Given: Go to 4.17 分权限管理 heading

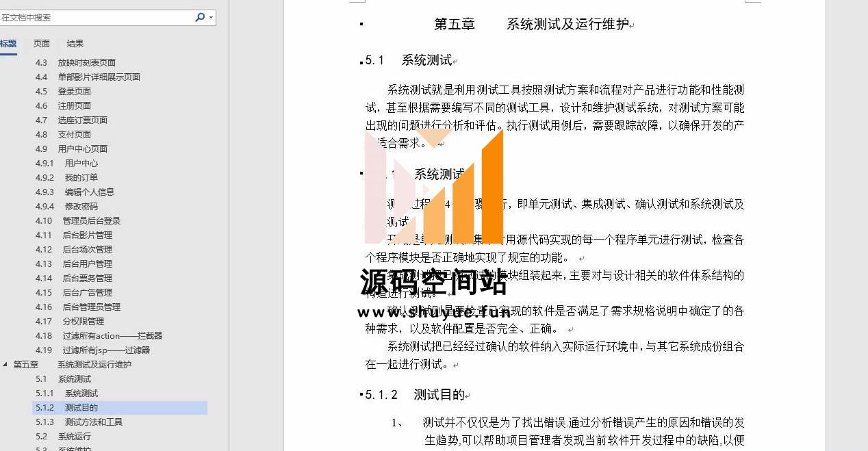Looking at the screenshot, I should (69, 322).
